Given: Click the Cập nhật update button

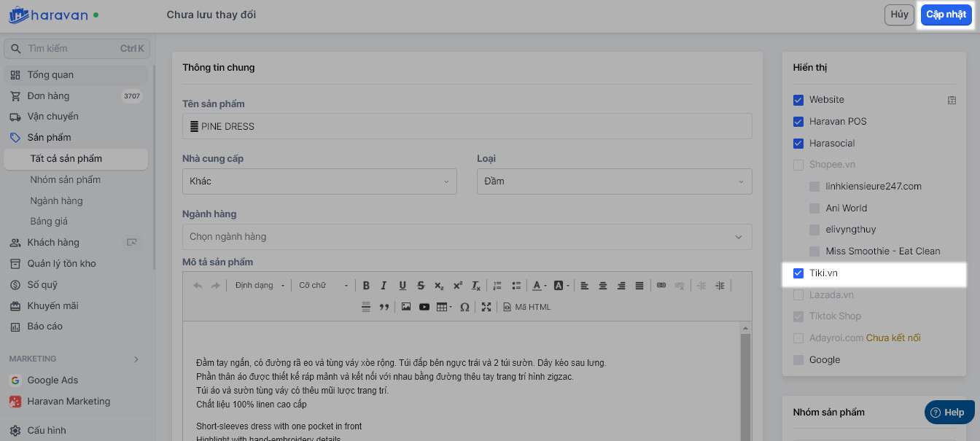Looking at the screenshot, I should click(946, 15).
